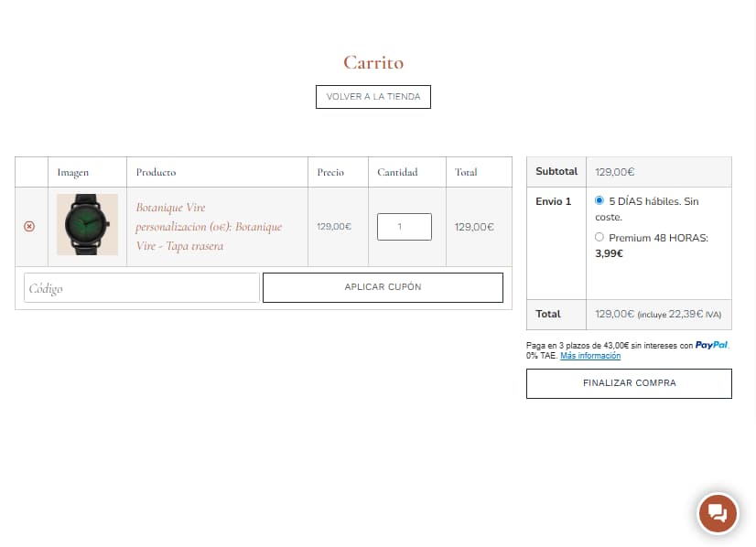Open the Más información PayPal link
This screenshot has width=756, height=547.
[589, 356]
